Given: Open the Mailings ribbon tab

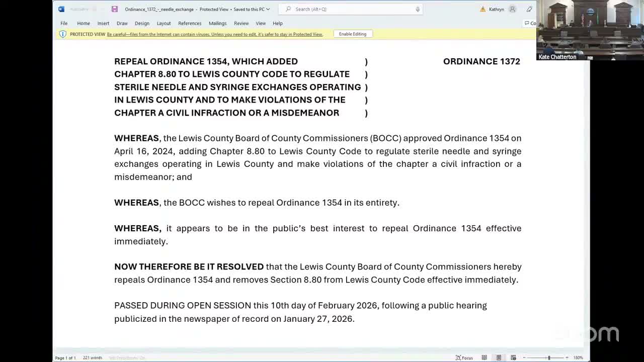Looking at the screenshot, I should [x=218, y=23].
